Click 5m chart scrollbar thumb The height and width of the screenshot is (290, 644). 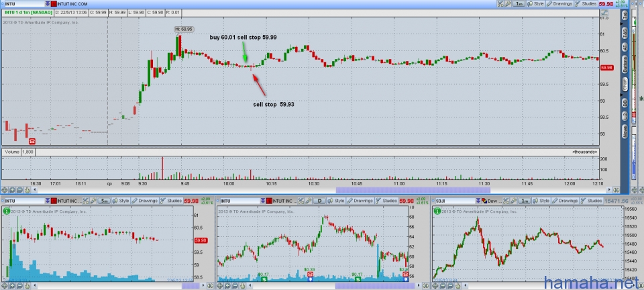pyautogui.click(x=191, y=285)
